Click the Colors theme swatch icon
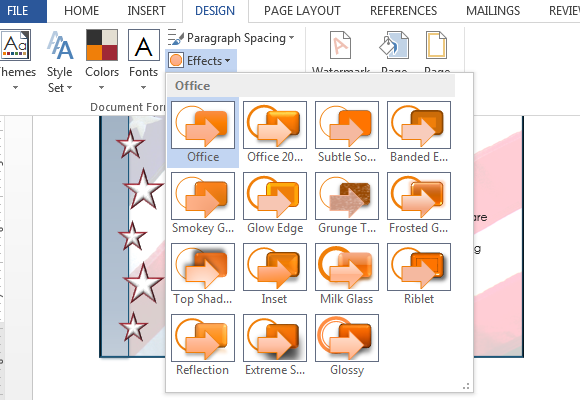 (x=102, y=45)
